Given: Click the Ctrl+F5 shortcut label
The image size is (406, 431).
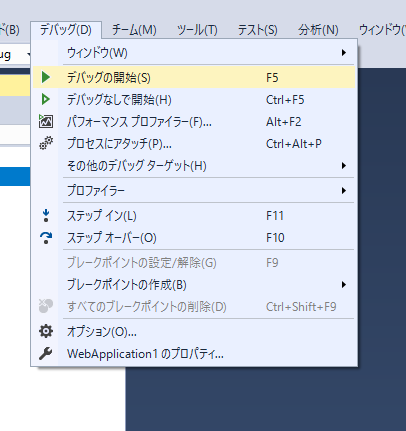Looking at the screenshot, I should tap(285, 100).
